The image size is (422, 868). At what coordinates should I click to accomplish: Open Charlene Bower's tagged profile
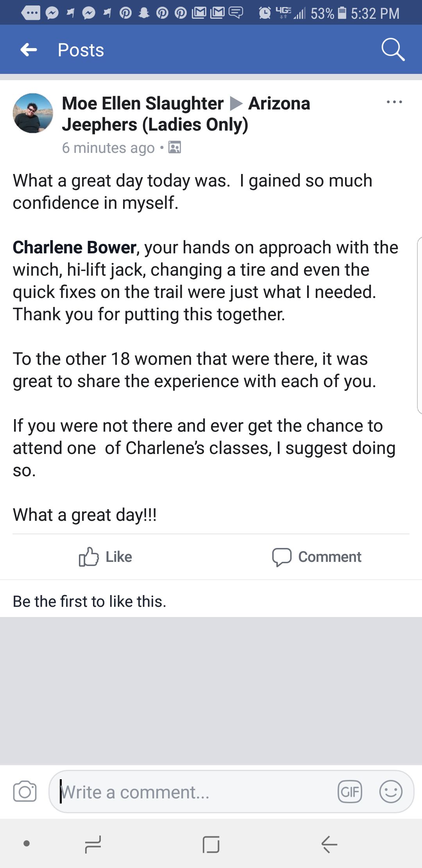[75, 247]
